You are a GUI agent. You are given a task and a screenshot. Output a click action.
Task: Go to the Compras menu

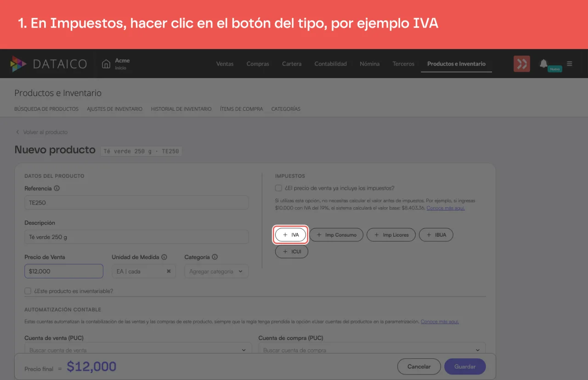(x=258, y=64)
